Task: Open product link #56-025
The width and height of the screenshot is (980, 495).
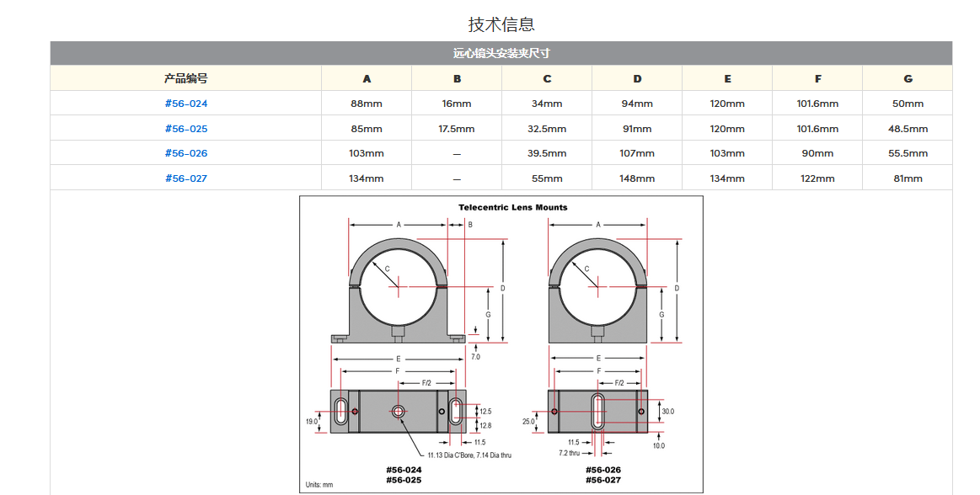Action: (x=185, y=129)
